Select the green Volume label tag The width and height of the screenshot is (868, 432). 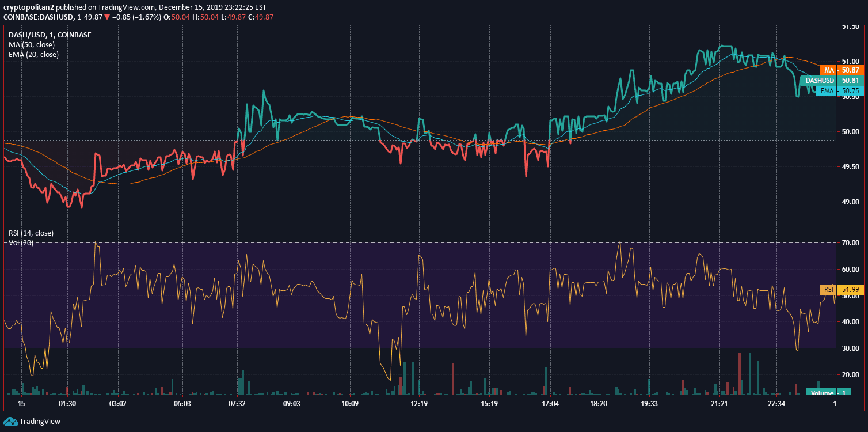828,393
